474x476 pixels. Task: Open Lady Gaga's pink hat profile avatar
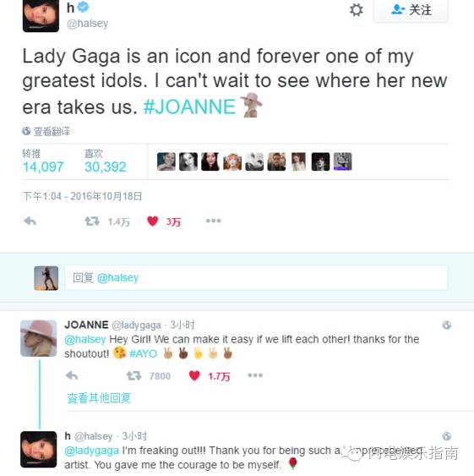[x=39, y=338]
